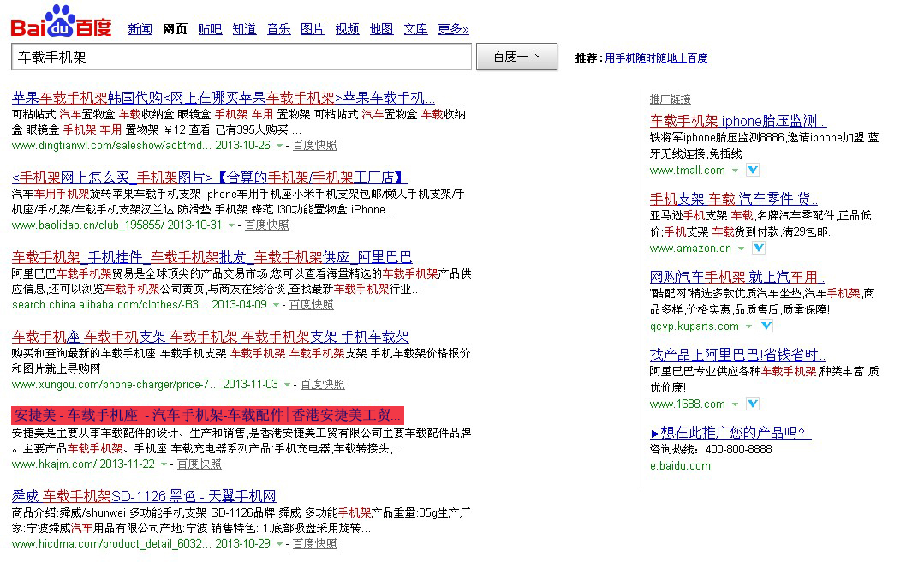Click the blue V badge beside qcyp.kuparts.com

pos(766,326)
